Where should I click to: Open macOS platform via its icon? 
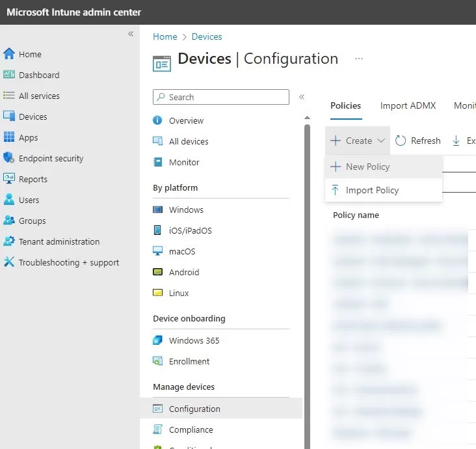point(157,251)
